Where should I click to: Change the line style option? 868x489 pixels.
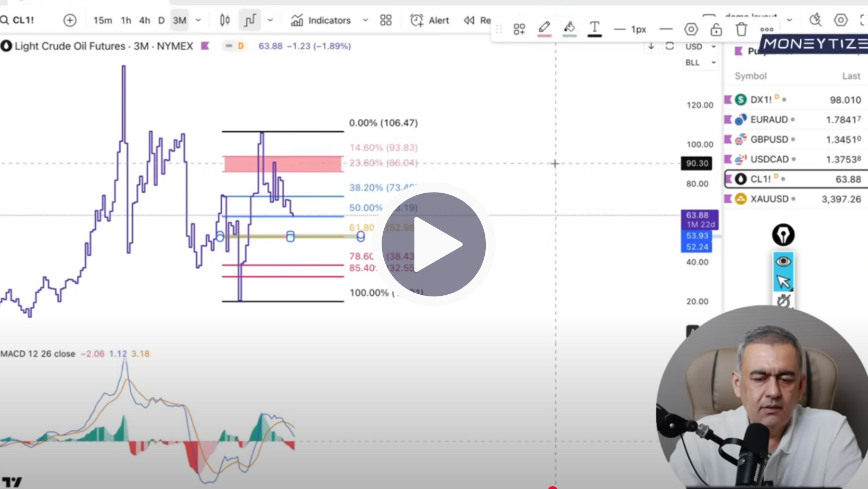click(x=666, y=29)
